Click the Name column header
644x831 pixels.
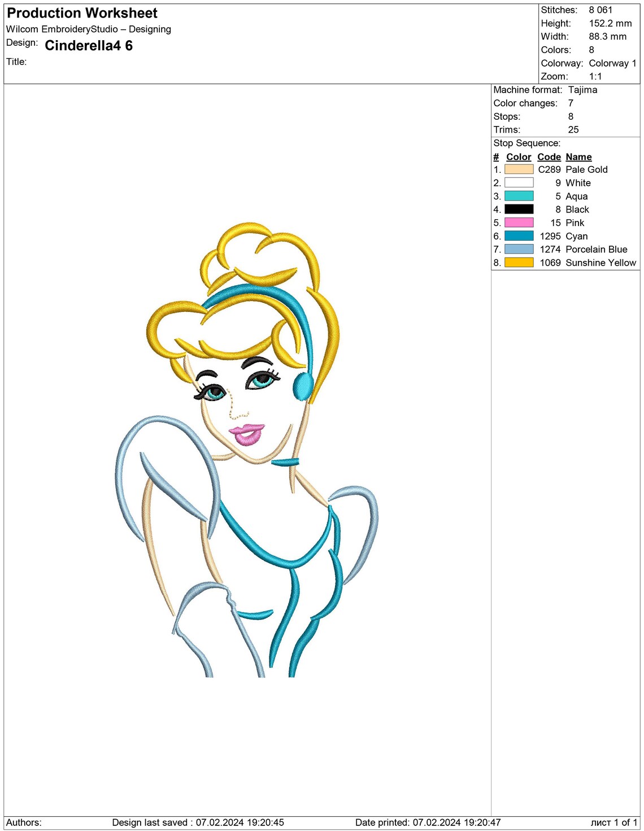click(x=579, y=156)
